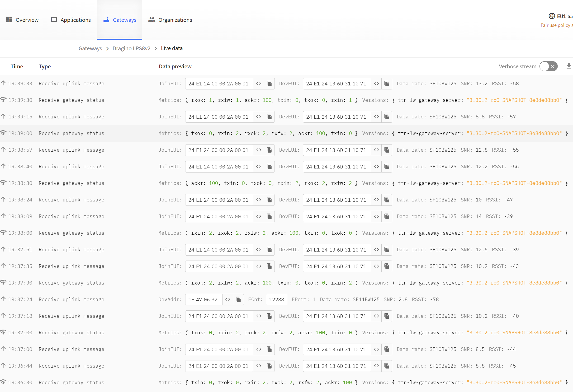Copy JoinEUI in the 19:38:09 row
This screenshot has width=573, height=392.
point(269,216)
